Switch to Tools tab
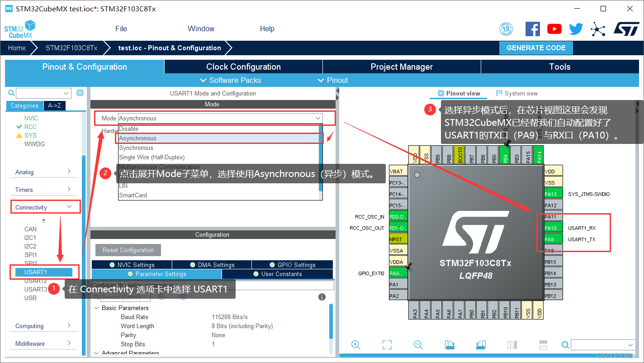This screenshot has width=644, height=363. click(x=560, y=67)
